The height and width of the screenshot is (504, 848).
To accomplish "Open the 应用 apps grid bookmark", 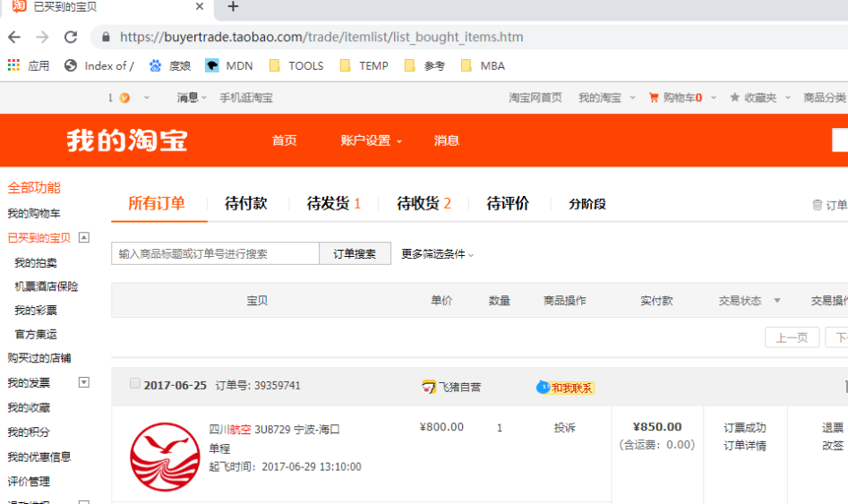I will coord(29,65).
